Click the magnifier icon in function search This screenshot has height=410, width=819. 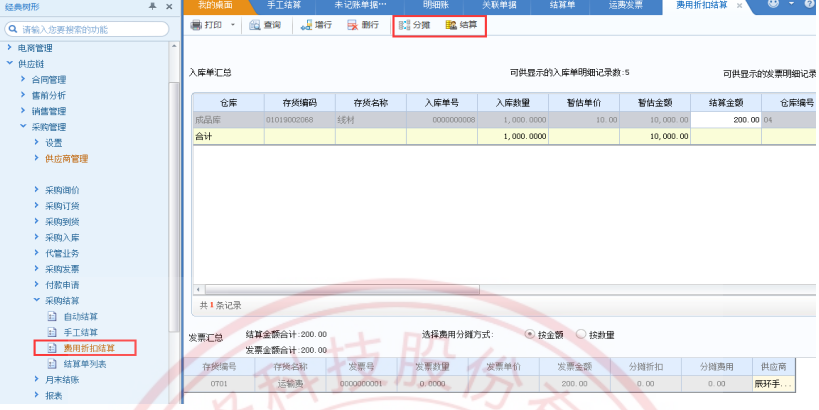tap(13, 29)
